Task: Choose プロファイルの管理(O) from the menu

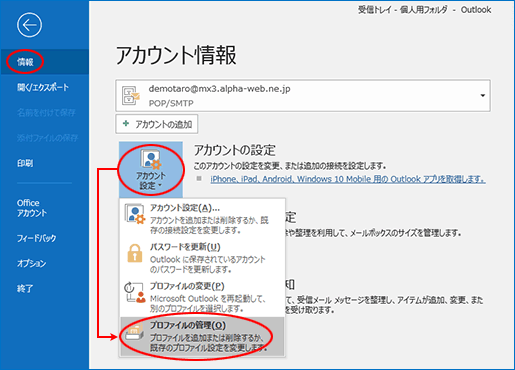Action: point(202,336)
